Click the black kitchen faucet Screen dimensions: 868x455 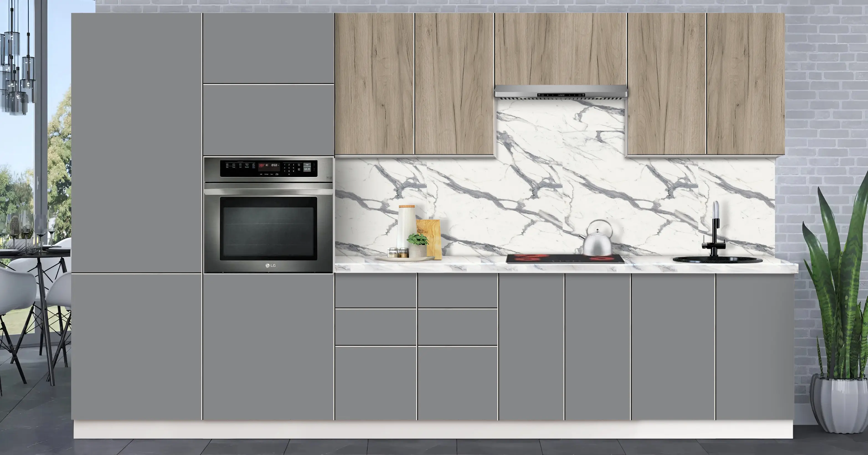click(x=714, y=234)
